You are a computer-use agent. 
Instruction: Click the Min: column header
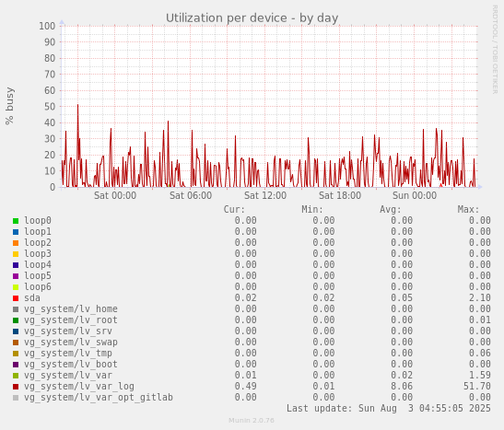pos(312,210)
